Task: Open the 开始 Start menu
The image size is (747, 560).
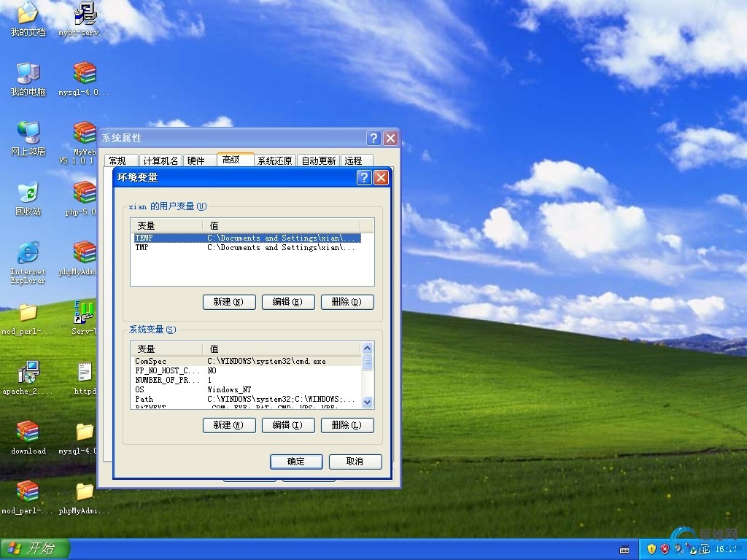Action: coord(35,549)
